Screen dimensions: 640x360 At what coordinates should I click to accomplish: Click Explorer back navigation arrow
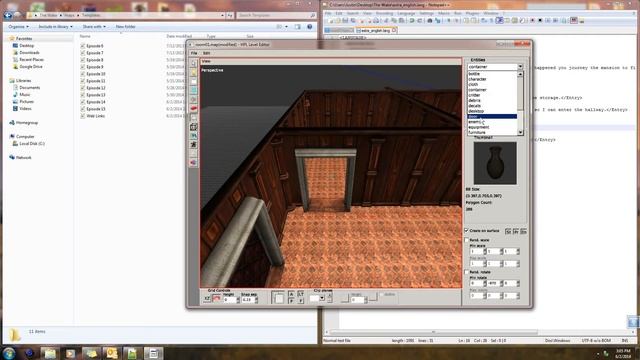click(7, 15)
